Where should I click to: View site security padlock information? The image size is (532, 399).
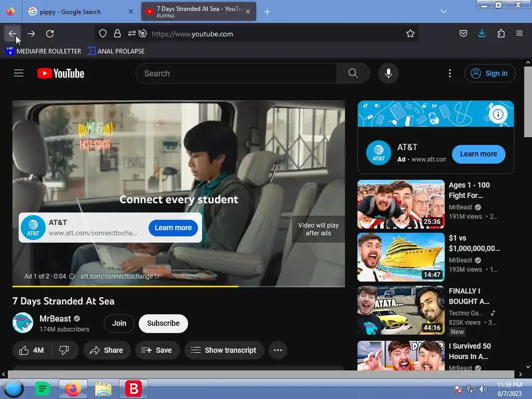117,34
